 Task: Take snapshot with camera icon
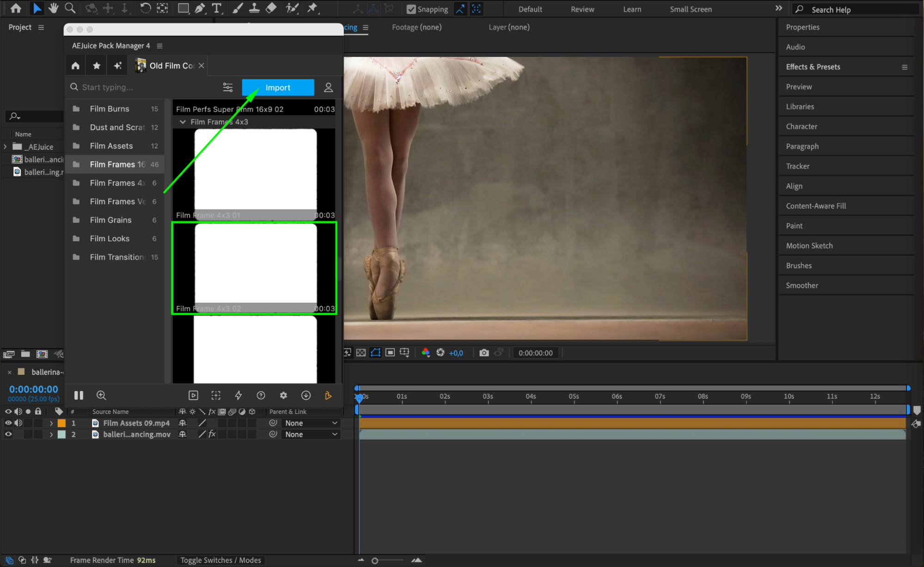(x=483, y=353)
